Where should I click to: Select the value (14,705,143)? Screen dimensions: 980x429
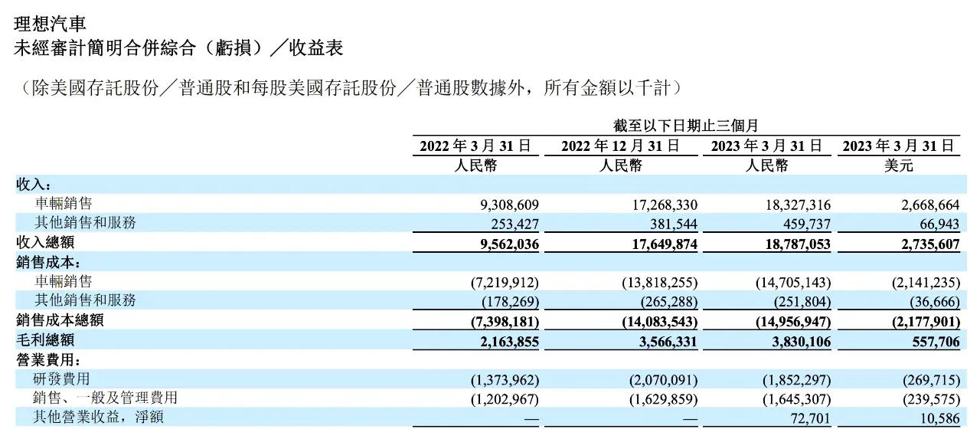point(792,283)
